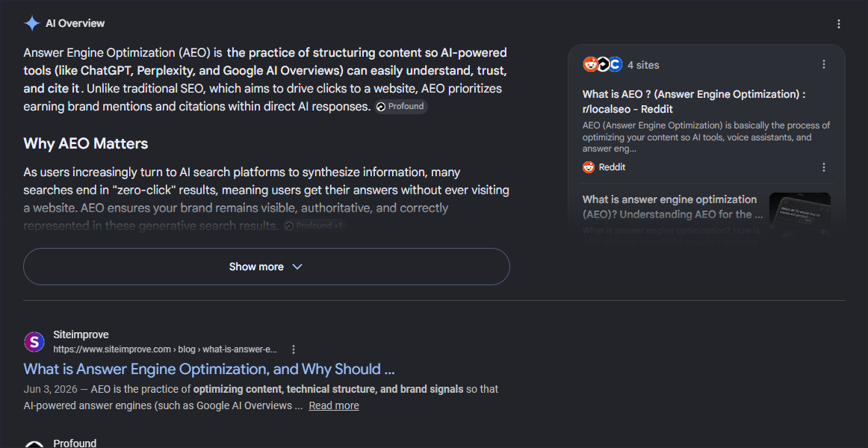
Task: Open AI Overview three-dot options menu
Action: (839, 24)
